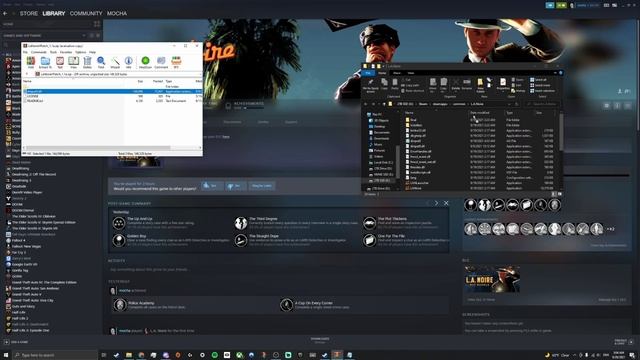Click The Up And Up achievement icon
640x360 pixels.
119,223
